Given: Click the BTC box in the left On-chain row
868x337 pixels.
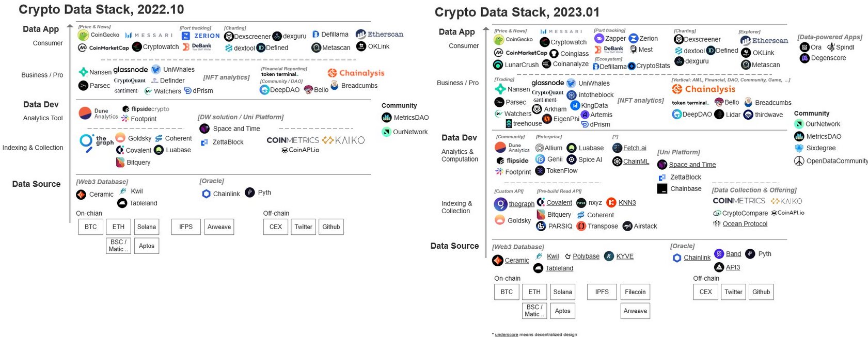Looking at the screenshot, I should pyautogui.click(x=91, y=227).
